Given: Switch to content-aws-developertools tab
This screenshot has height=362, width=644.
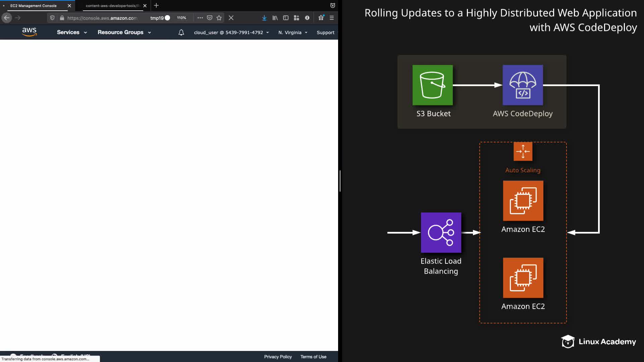Looking at the screenshot, I should [112, 6].
